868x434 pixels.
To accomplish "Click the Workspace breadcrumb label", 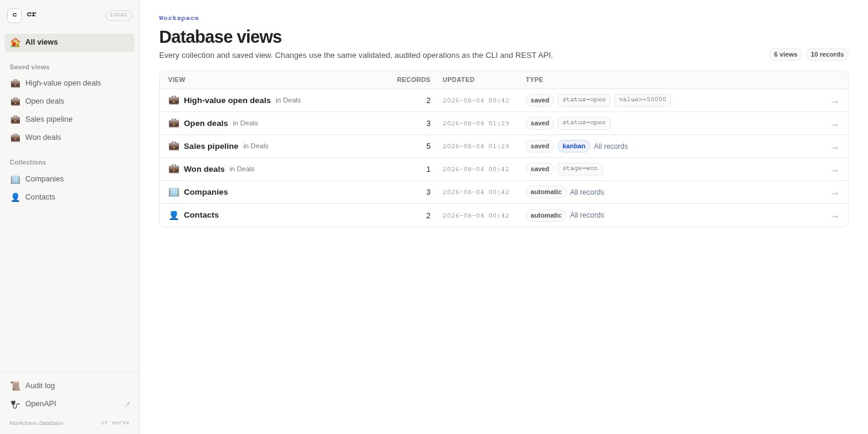I will 179,18.
